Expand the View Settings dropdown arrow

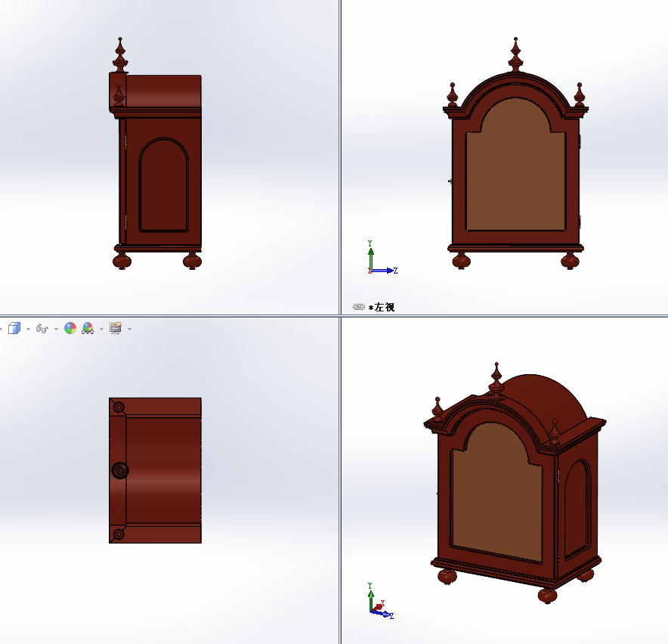pos(129,329)
